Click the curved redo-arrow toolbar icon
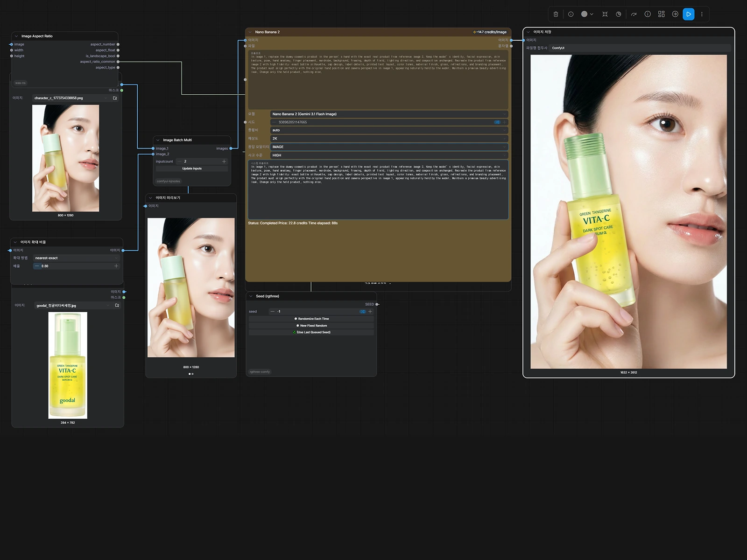747x560 pixels. pos(634,14)
